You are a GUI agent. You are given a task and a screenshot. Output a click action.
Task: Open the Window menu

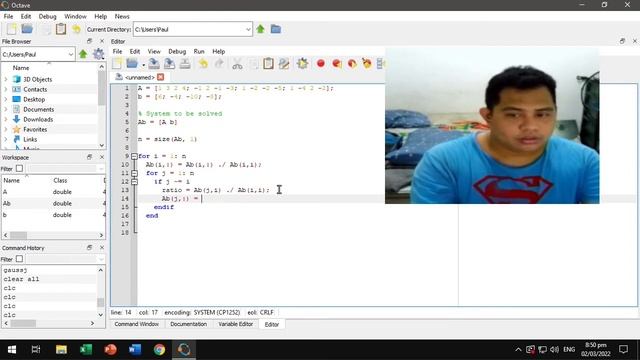click(x=75, y=16)
